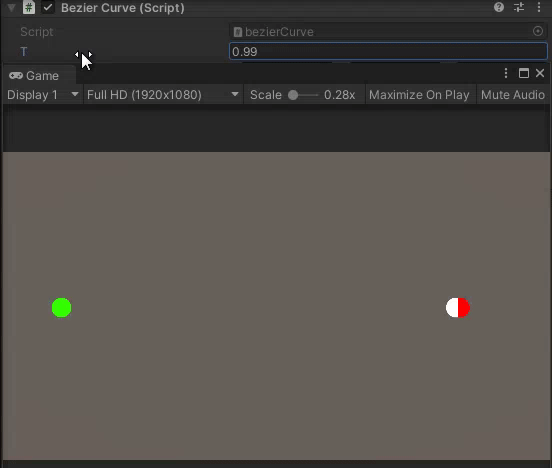The image size is (552, 468).
Task: Open Game view more options menu
Action: [x=506, y=73]
